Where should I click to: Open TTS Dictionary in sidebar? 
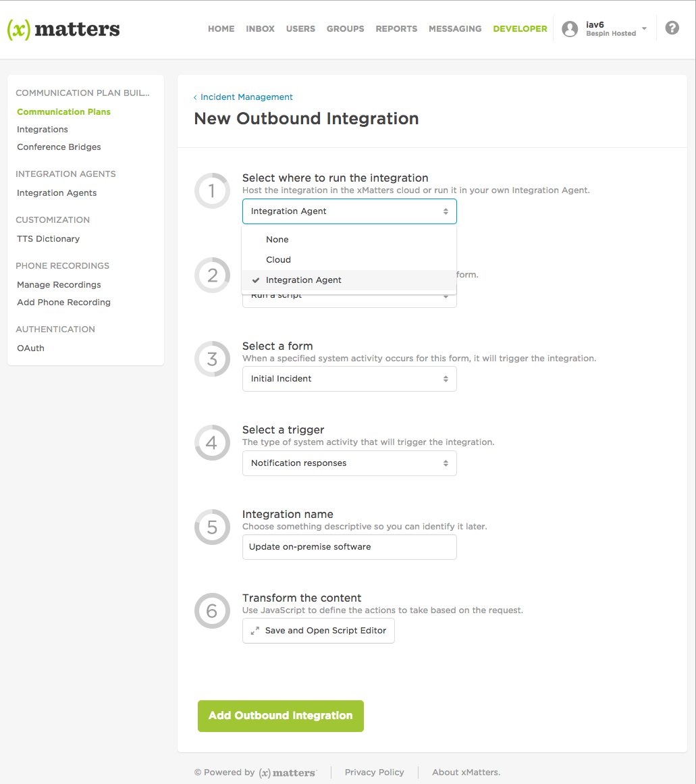click(48, 239)
